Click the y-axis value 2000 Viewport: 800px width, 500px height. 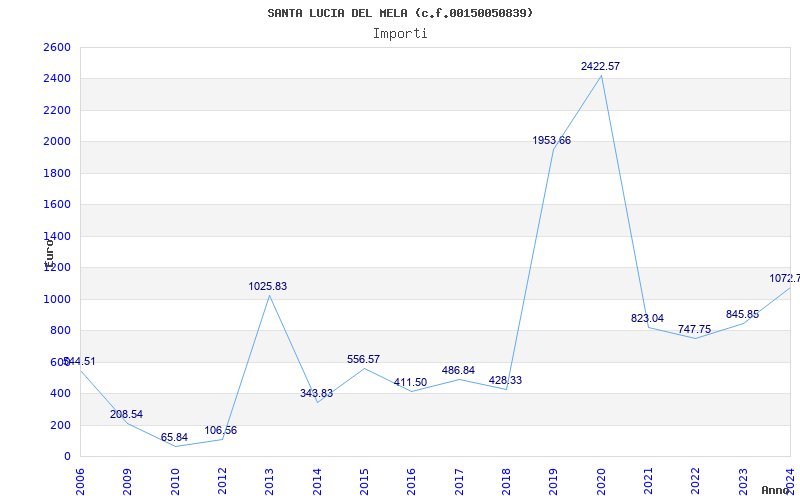click(x=57, y=142)
